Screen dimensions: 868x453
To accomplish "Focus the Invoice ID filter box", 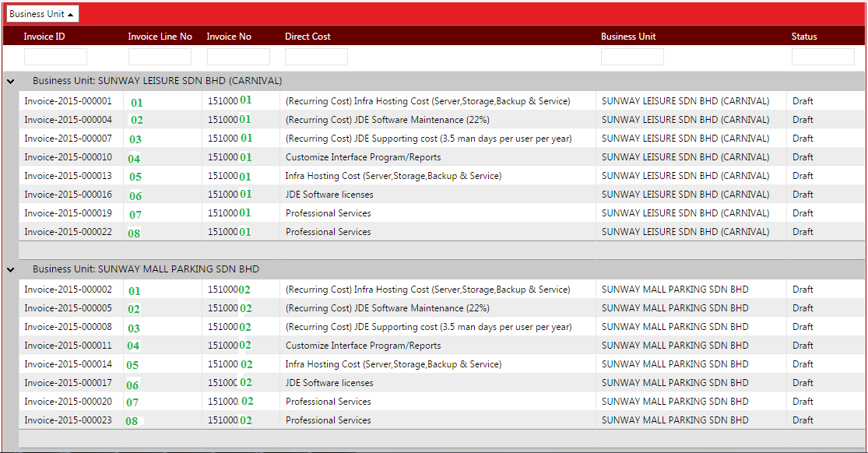I will pyautogui.click(x=55, y=57).
